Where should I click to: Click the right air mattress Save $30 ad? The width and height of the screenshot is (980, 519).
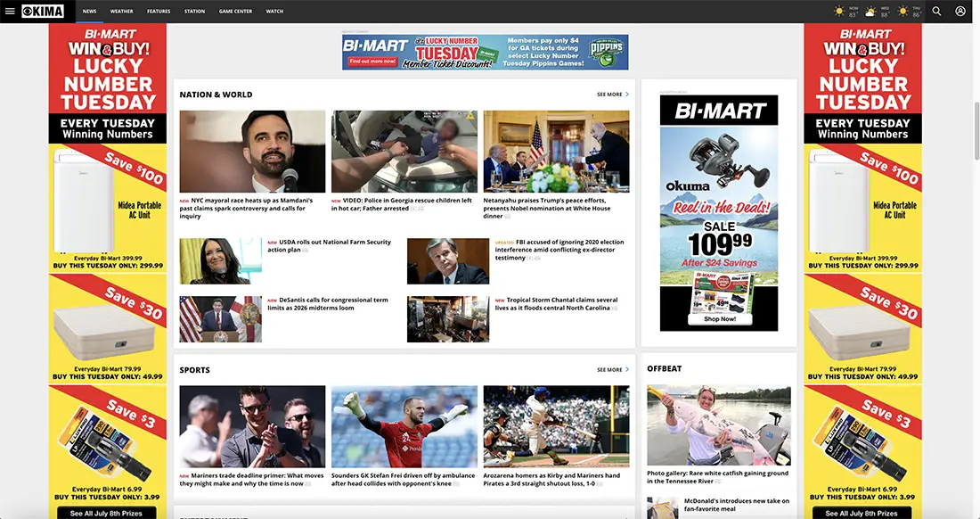(862, 327)
